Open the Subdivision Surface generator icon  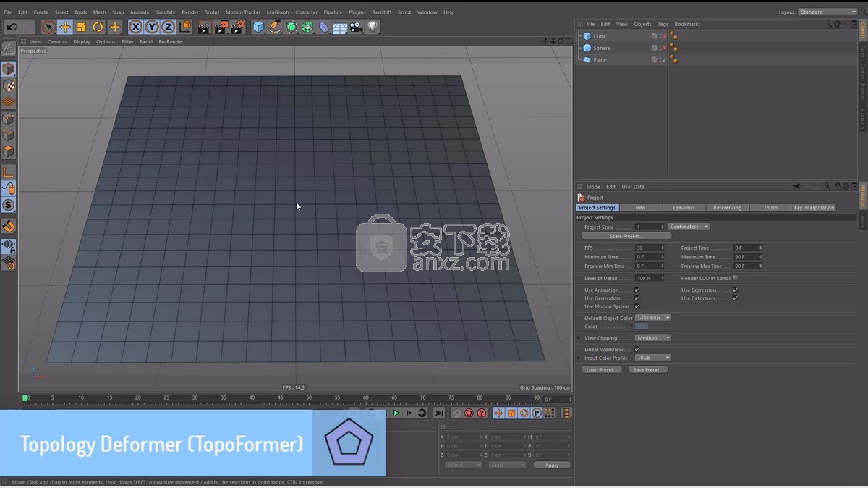pos(292,27)
